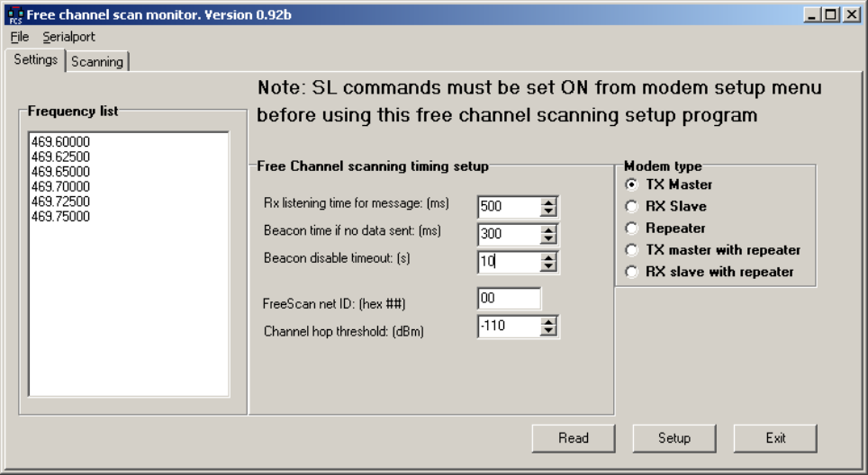Select frequency 469.70000 in list
This screenshot has width=868, height=475.
(x=129, y=187)
